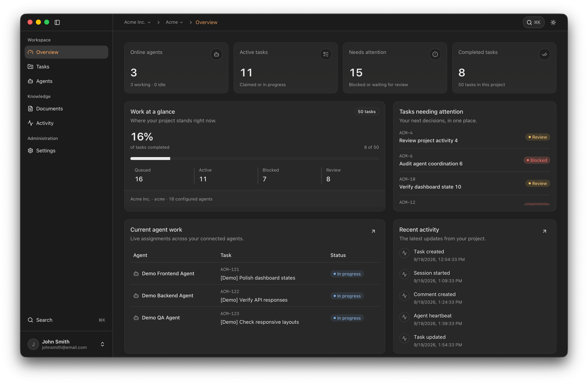Click the Documents file icon in sidebar
Viewport: 588px width, 384px height.
tap(30, 109)
